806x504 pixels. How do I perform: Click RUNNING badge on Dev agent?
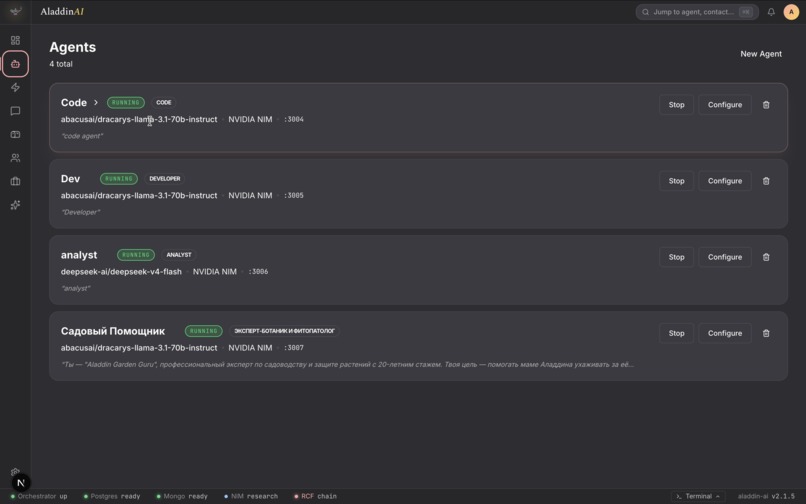tap(119, 178)
